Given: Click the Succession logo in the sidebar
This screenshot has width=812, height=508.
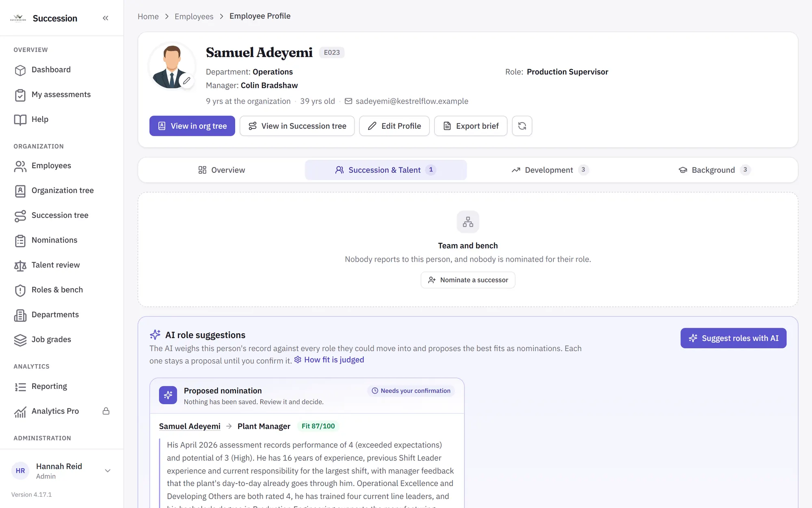Looking at the screenshot, I should pos(18,18).
